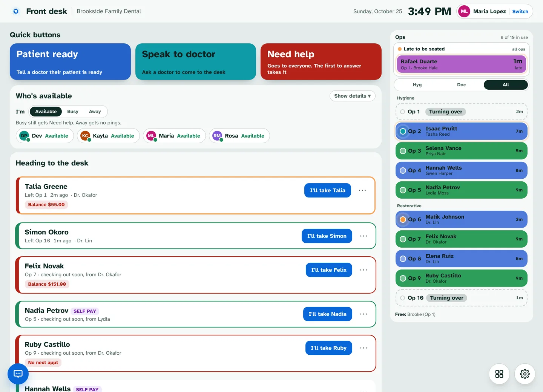543x392 pixels.
Task: Expand the Op 4 Hannah Wells row
Action: click(x=462, y=170)
